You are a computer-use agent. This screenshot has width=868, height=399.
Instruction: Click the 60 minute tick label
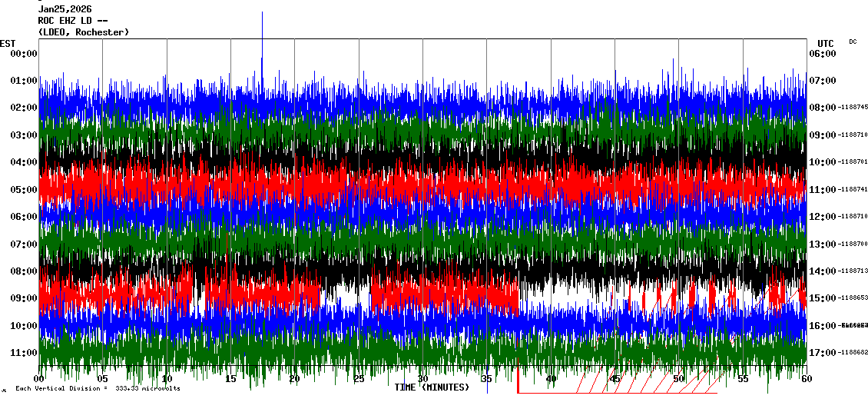[806, 380]
